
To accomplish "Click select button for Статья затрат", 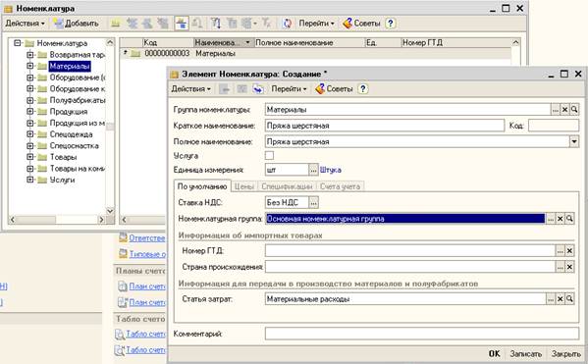I will [551, 299].
